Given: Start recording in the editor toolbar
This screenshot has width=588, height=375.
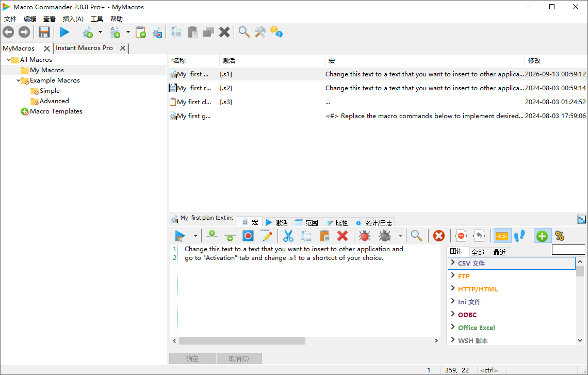Looking at the screenshot, I should coord(248,236).
